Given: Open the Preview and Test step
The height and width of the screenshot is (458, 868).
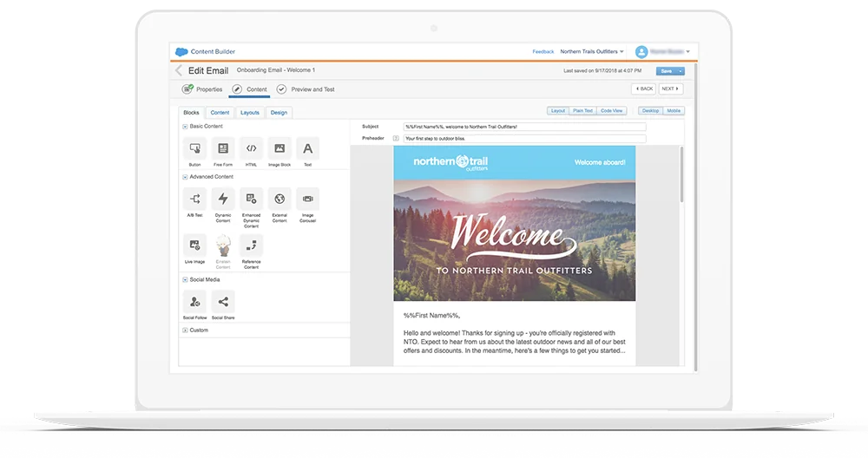Looking at the screenshot, I should (306, 89).
